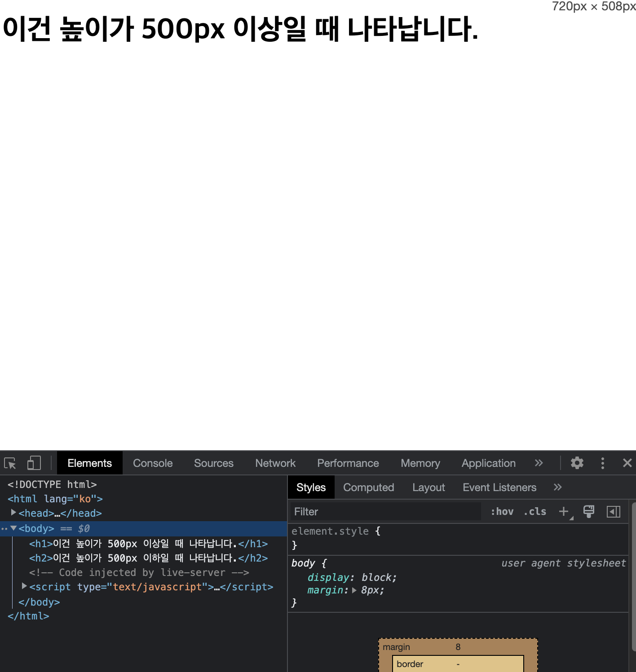Open the Sources tab
The image size is (636, 672).
tap(214, 463)
